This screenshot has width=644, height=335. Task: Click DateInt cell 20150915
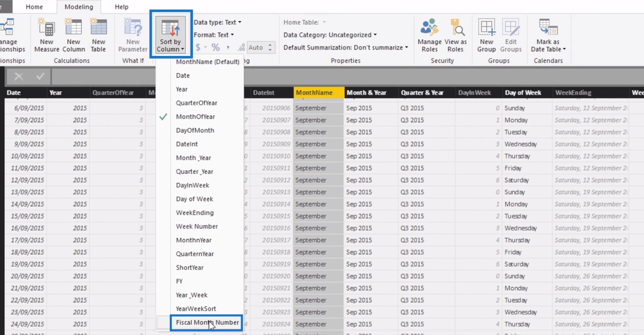tap(272, 216)
